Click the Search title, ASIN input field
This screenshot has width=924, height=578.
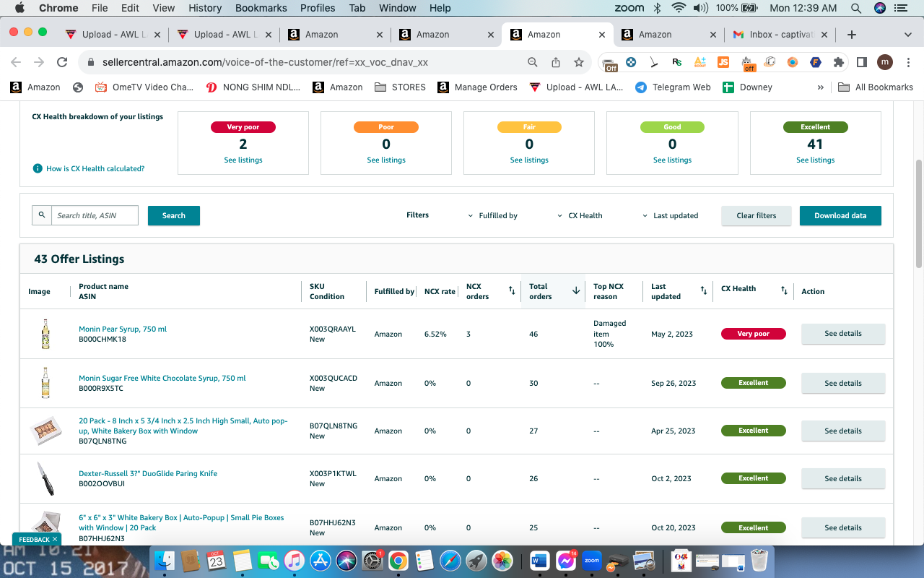(x=95, y=215)
